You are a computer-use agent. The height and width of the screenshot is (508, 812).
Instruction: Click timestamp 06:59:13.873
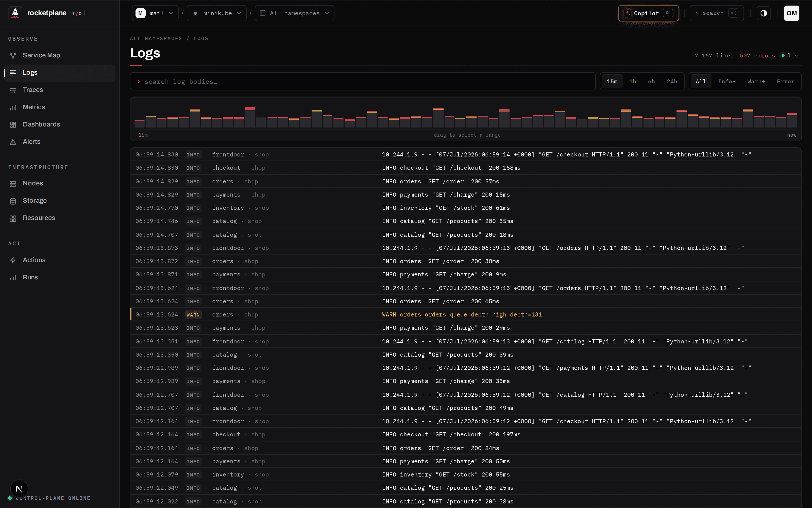point(157,248)
